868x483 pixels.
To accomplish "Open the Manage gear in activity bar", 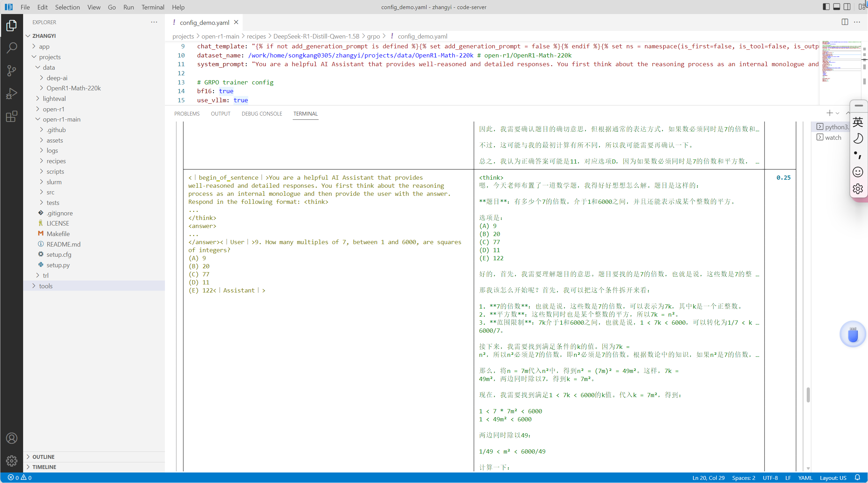I will 12,461.
